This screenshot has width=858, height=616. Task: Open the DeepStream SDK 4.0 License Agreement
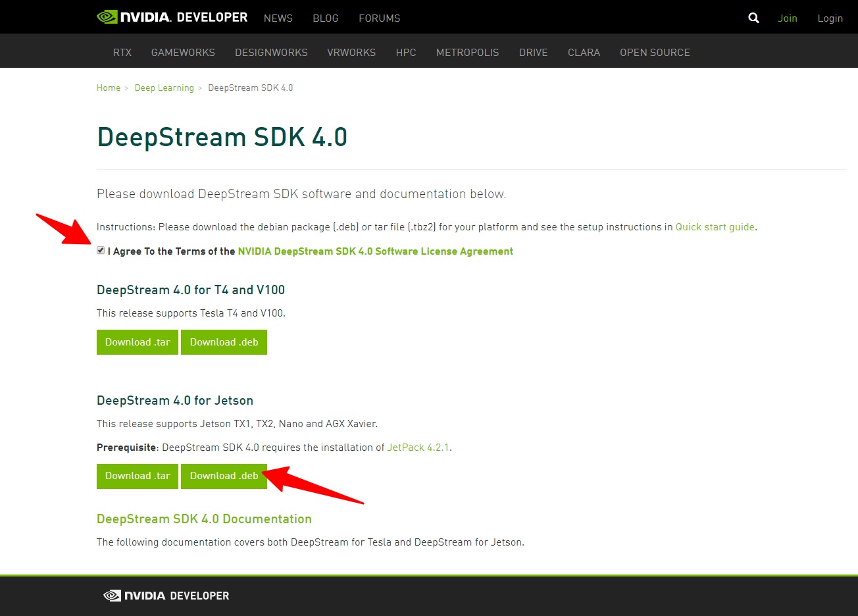point(376,251)
